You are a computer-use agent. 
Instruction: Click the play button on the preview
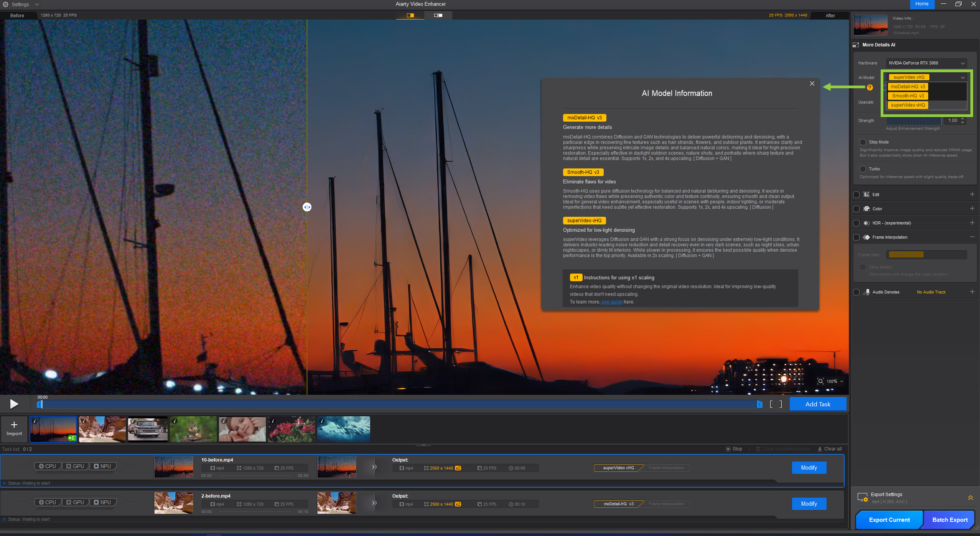click(x=14, y=404)
